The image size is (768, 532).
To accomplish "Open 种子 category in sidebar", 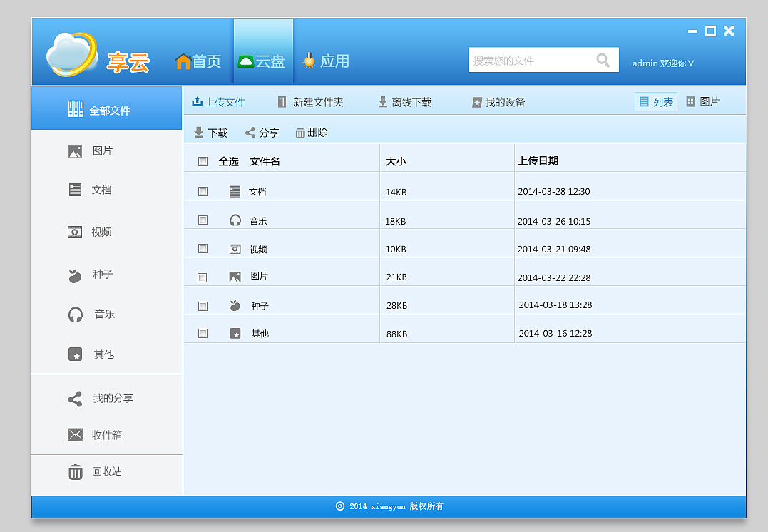I will click(90, 275).
